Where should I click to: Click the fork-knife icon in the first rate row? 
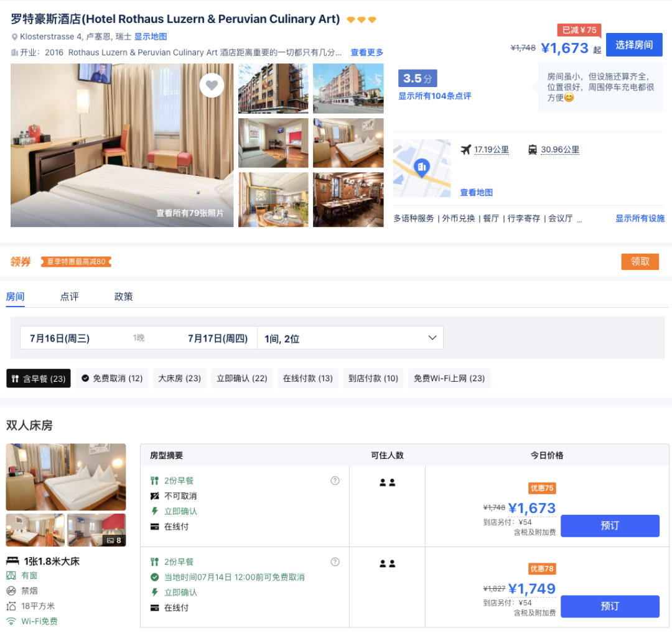coord(155,481)
